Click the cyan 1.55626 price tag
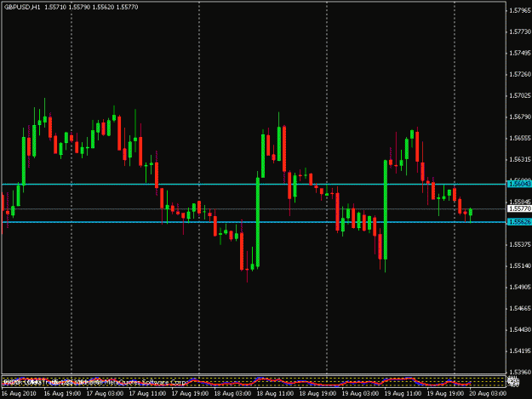The image size is (532, 399). [519, 222]
